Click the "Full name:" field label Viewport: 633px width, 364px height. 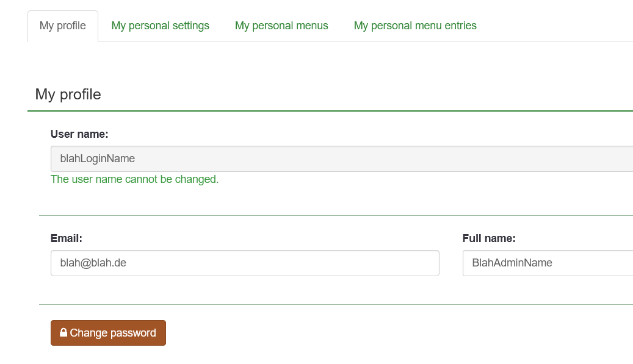coord(489,238)
